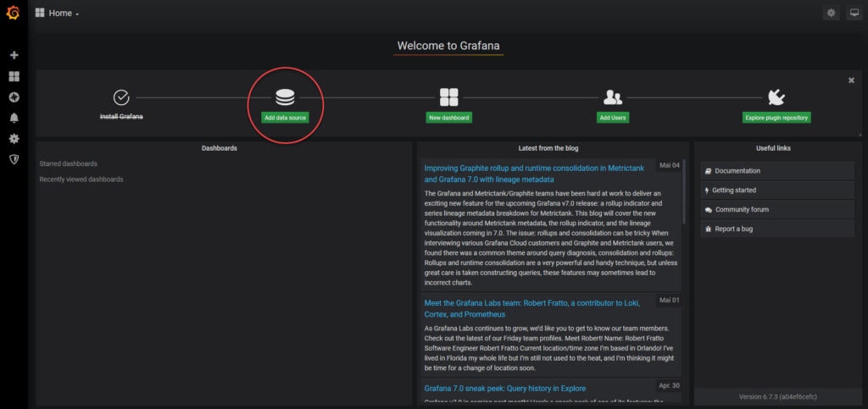
Task: Select Recently viewed dashboards entry
Action: [81, 180]
